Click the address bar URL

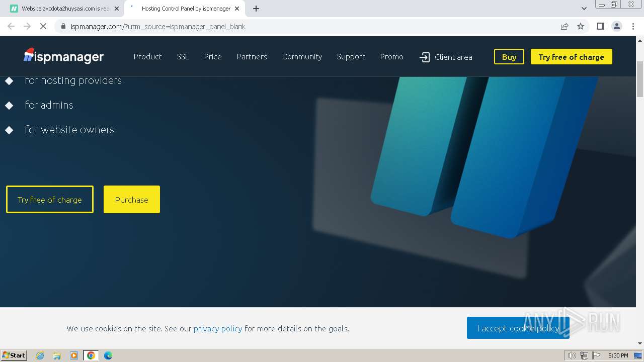[158, 26]
